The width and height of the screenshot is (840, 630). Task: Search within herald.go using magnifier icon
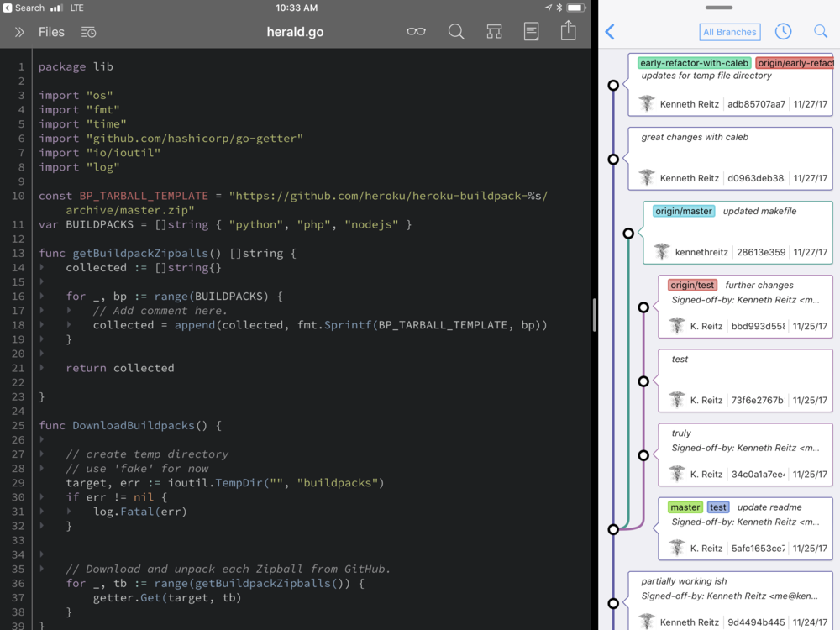[x=456, y=32]
